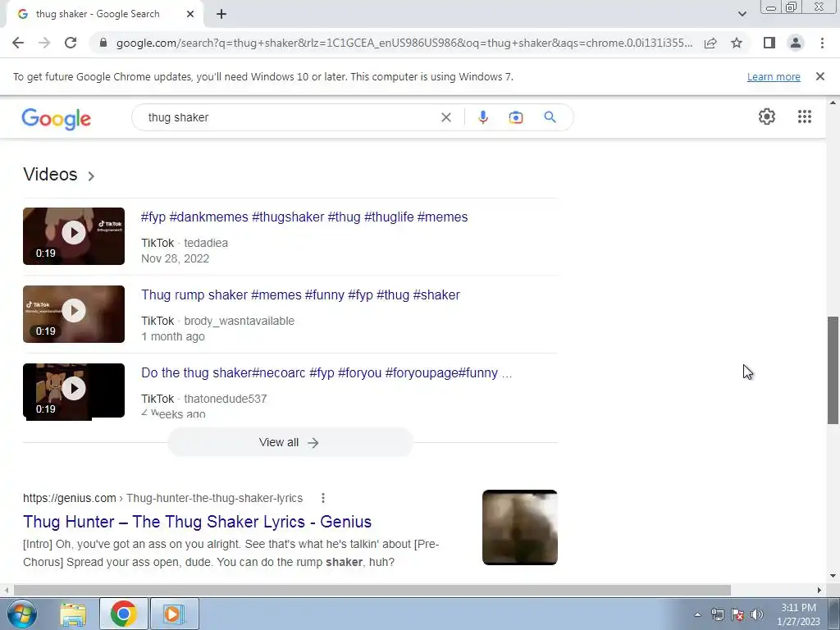Open the media player taskbar icon

point(174,614)
